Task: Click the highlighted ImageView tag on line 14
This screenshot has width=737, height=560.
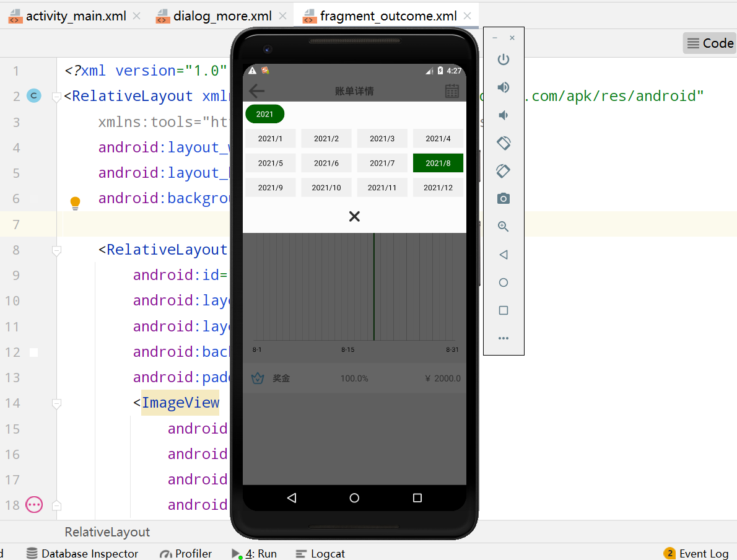Action: 180,403
